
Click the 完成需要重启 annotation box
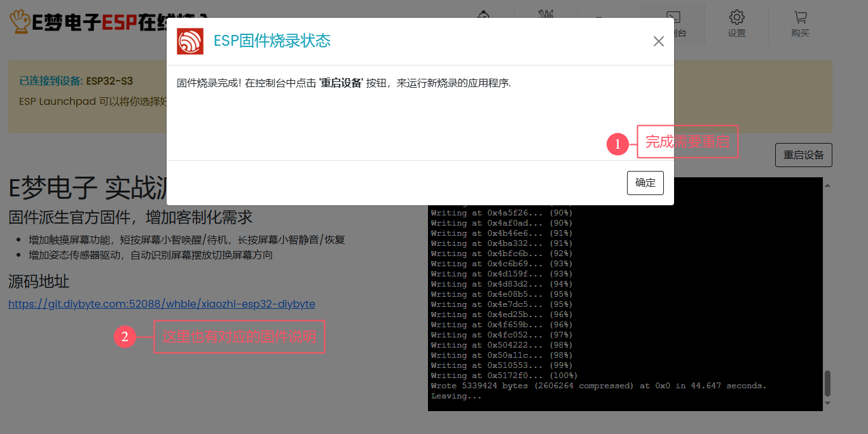click(x=687, y=142)
